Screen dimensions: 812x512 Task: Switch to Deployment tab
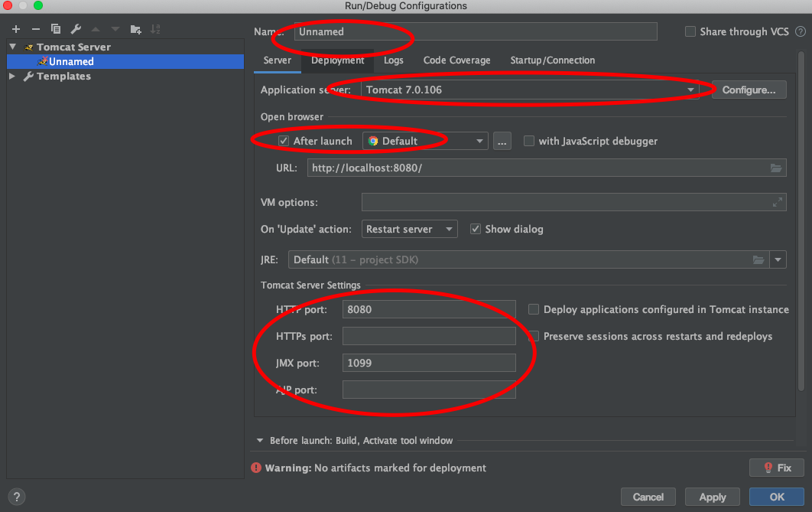pos(338,60)
